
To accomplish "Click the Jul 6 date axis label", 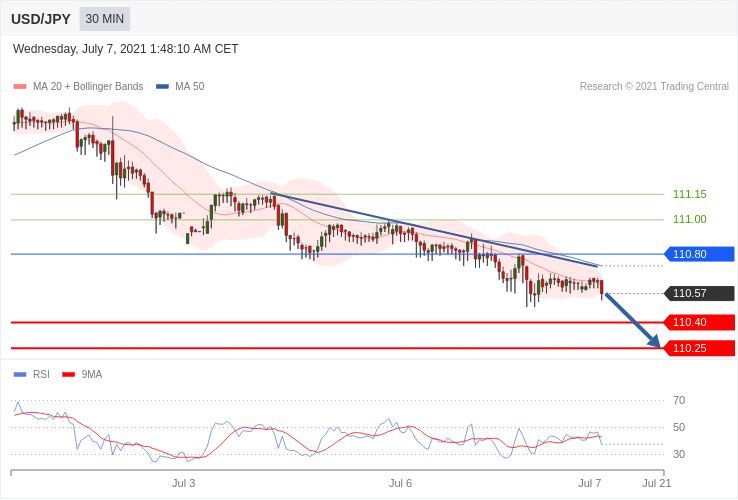I will [401, 483].
